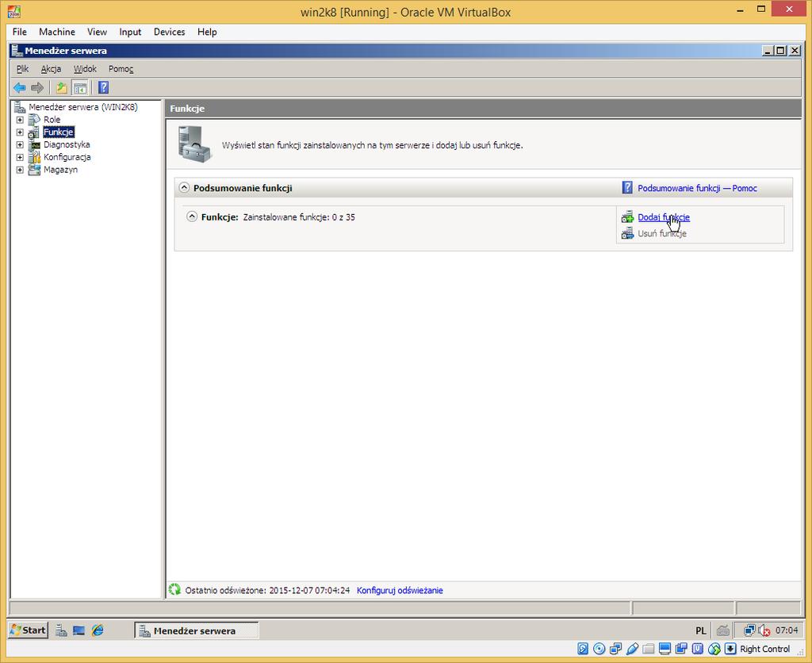Open the Widok menu
The image size is (812, 663).
click(85, 69)
